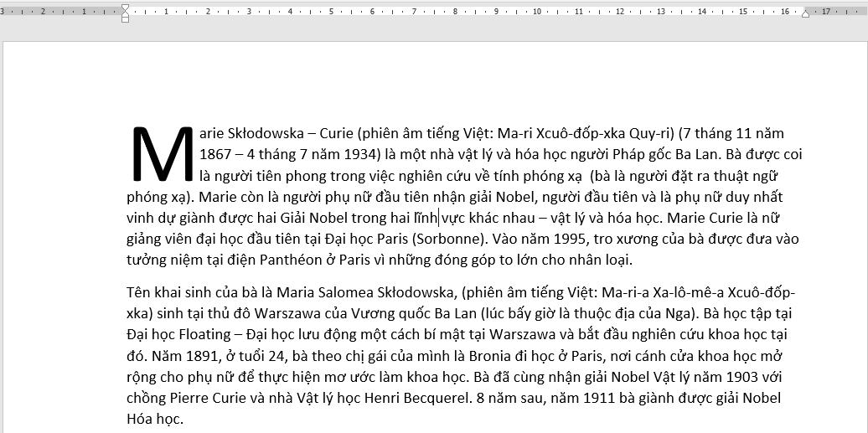Click the large drop cap letter M
Screen dimensions: 868x433
(x=162, y=154)
